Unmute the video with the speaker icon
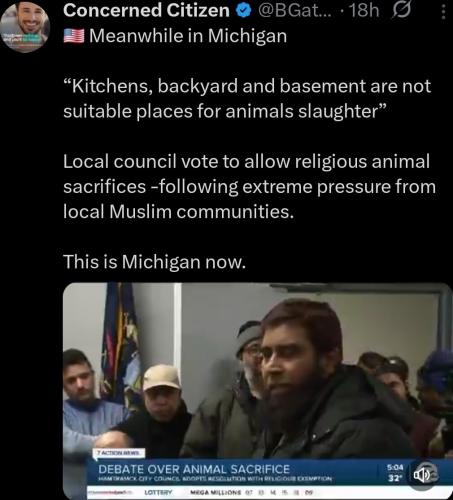Viewport: 453px width, 500px height. click(422, 475)
